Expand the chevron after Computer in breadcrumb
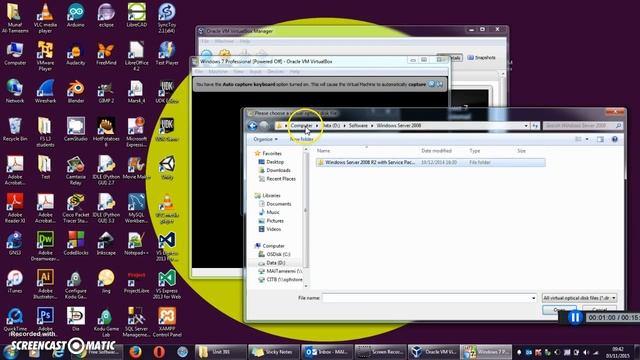Viewport: 640px width, 360px height. [317, 126]
